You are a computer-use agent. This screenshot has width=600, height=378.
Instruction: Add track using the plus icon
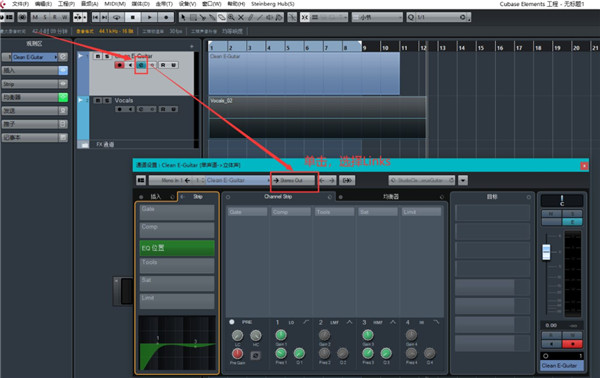pos(192,46)
